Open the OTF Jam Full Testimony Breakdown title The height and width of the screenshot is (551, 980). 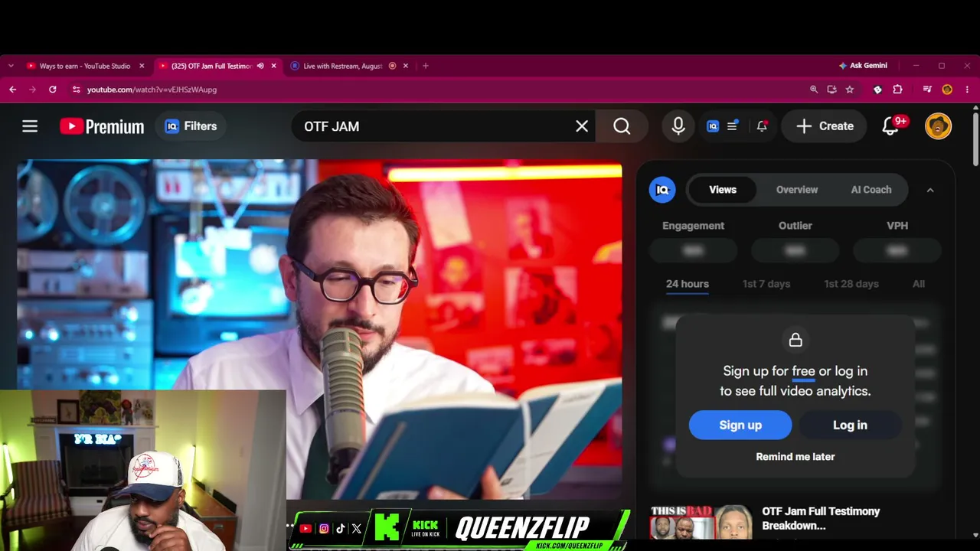[821, 518]
